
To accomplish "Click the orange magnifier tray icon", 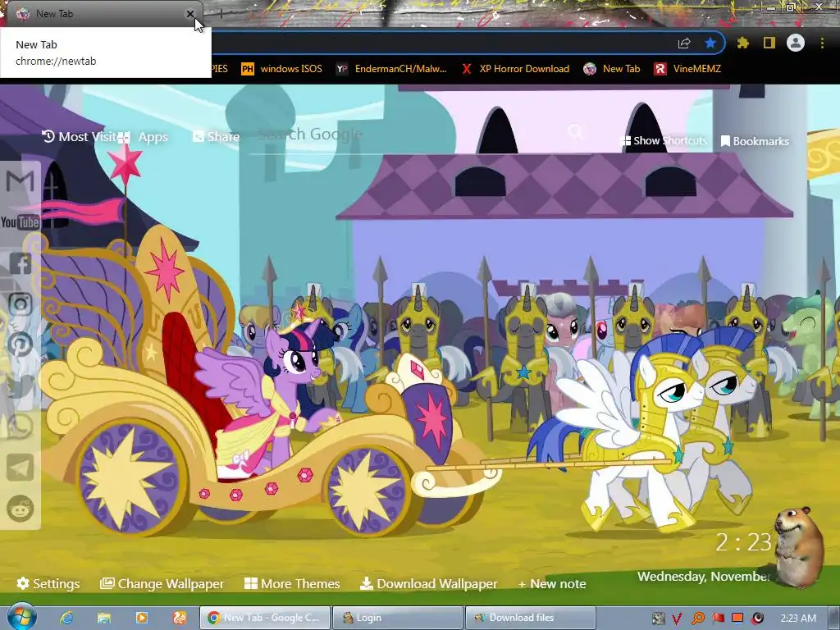I will [x=697, y=619].
